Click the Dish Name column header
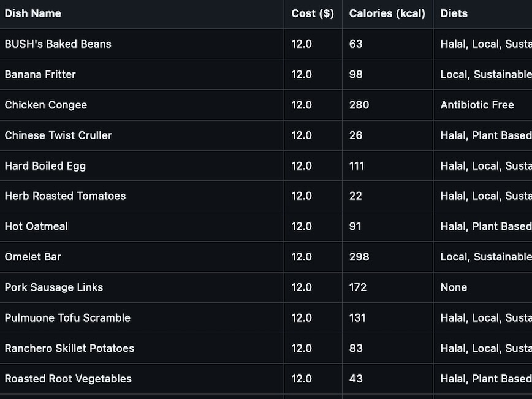 coord(33,13)
